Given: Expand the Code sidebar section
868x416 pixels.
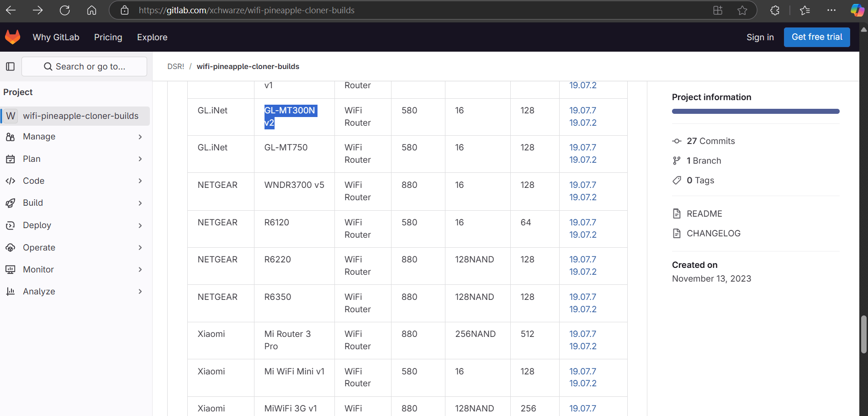Looking at the screenshot, I should coord(75,181).
